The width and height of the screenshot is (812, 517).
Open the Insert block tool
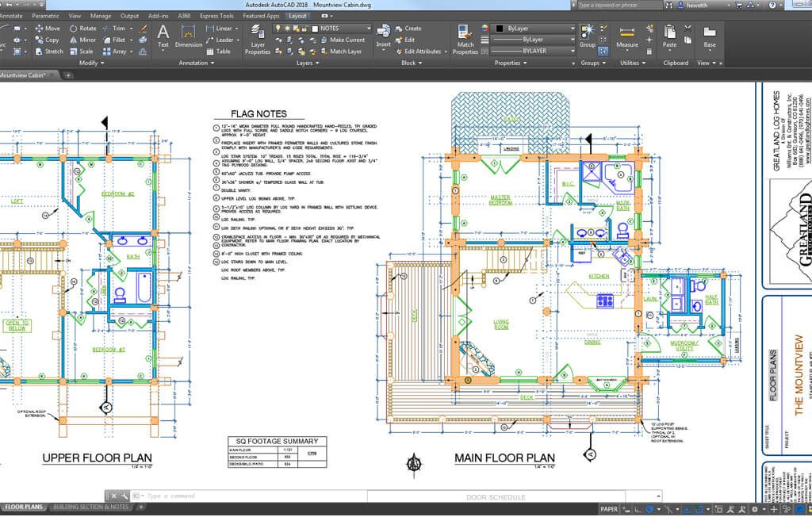[383, 36]
